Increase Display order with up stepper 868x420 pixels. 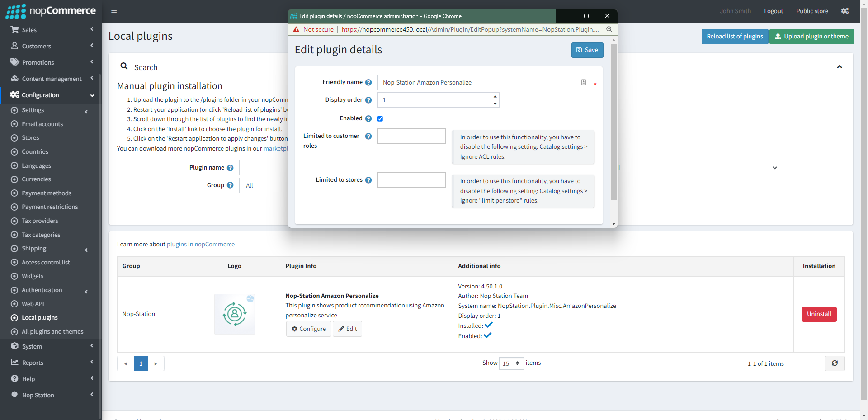[495, 96]
